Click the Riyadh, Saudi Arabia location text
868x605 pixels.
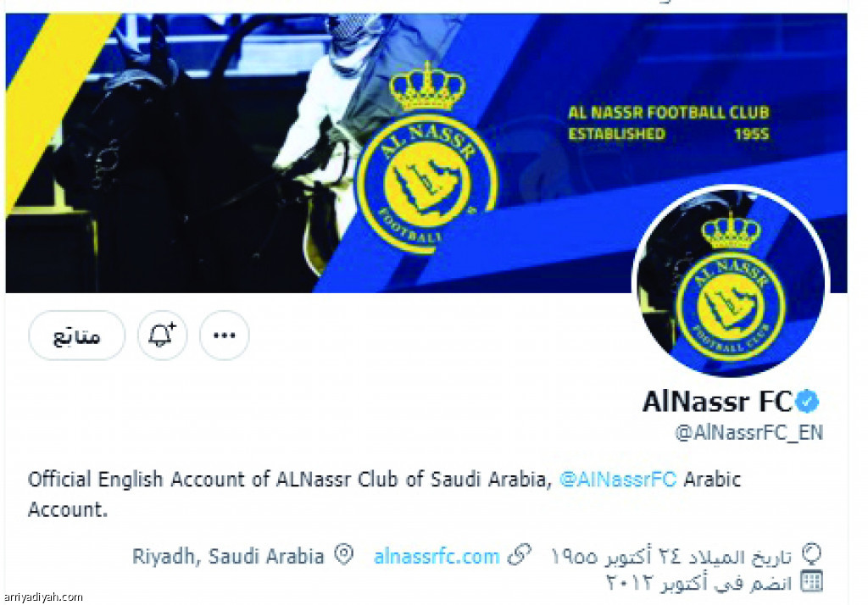click(228, 556)
